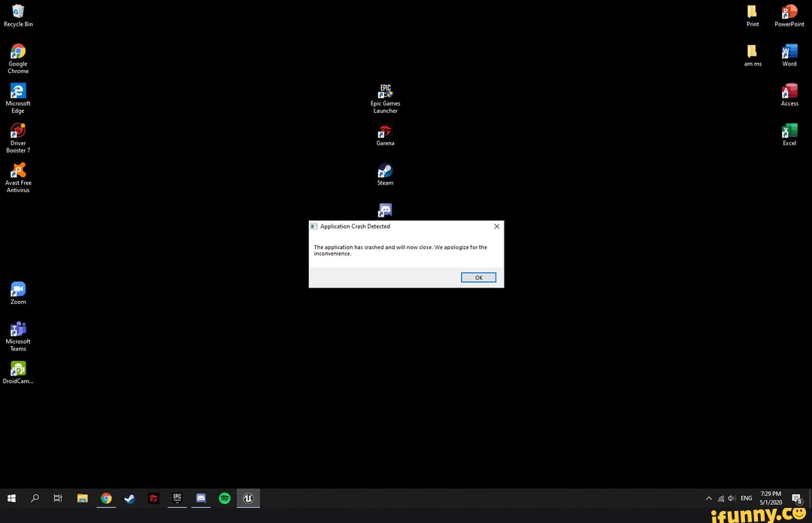Expand the hidden icons tray chevron
The width and height of the screenshot is (812, 523).
[709, 498]
